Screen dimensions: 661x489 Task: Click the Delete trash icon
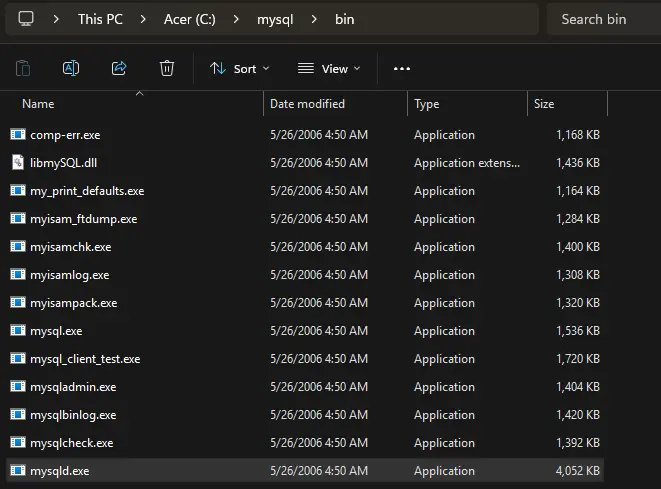click(x=167, y=68)
